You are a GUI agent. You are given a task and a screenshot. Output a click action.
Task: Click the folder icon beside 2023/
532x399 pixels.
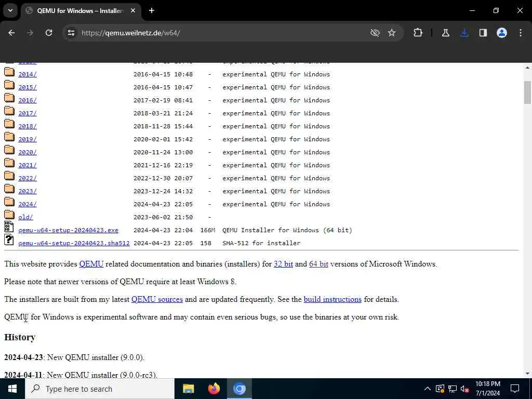coord(9,189)
